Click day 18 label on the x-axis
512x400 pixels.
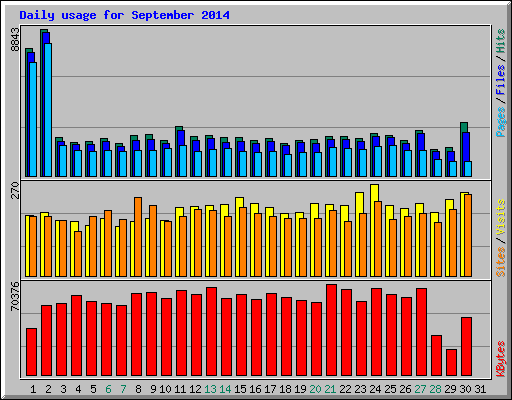pos(285,389)
